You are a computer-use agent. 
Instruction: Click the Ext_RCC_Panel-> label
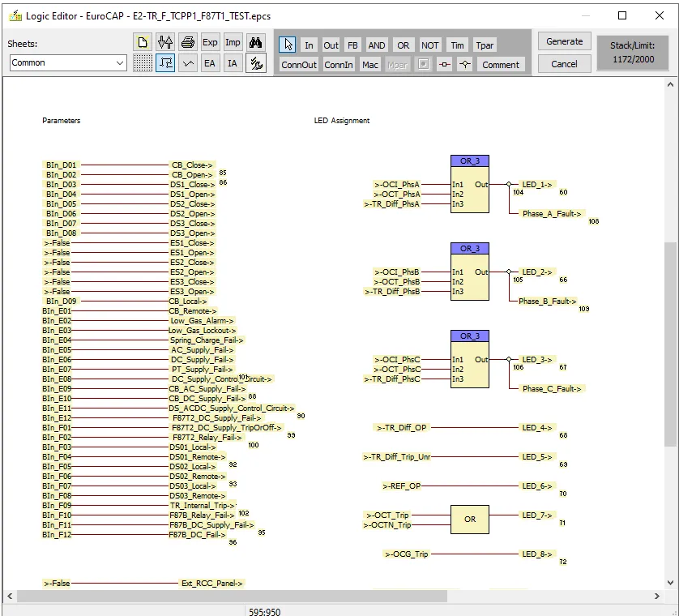tap(211, 584)
